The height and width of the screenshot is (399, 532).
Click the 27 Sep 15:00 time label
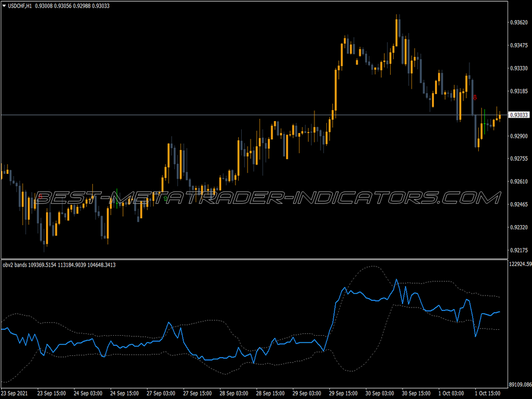pyautogui.click(x=197, y=394)
